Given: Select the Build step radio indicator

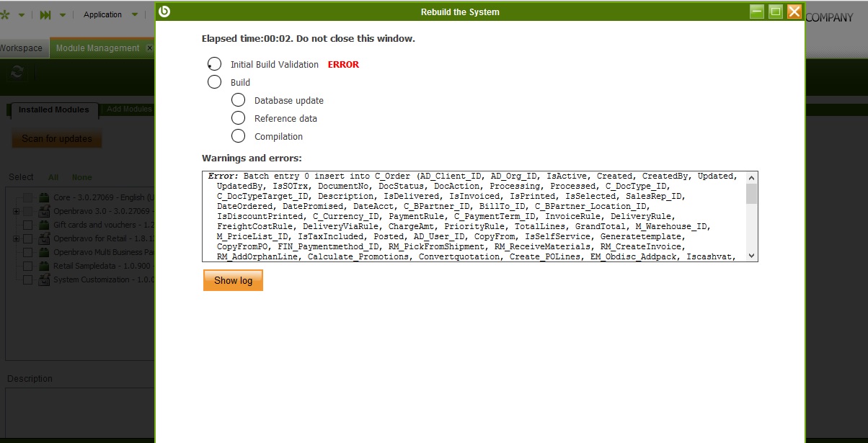Looking at the screenshot, I should pos(214,82).
